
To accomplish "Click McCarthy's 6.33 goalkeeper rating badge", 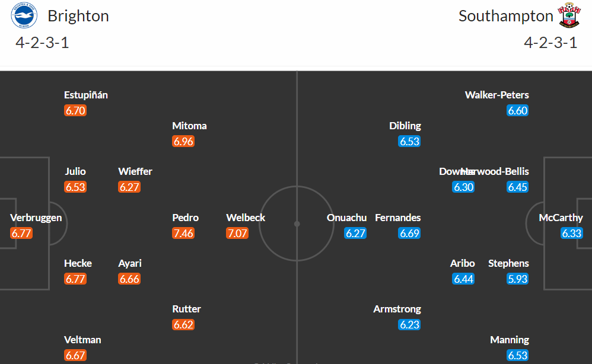I will click(x=572, y=233).
